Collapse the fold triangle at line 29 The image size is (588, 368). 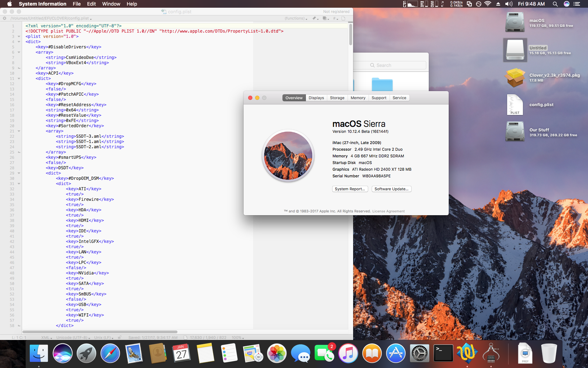click(19, 173)
